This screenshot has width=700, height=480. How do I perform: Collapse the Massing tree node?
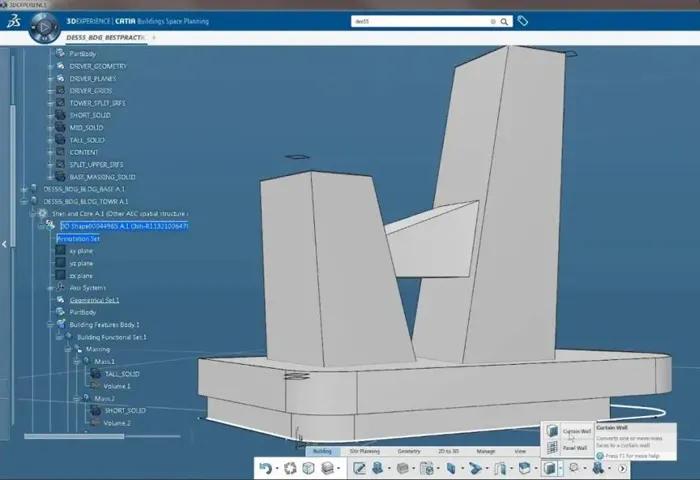69,349
